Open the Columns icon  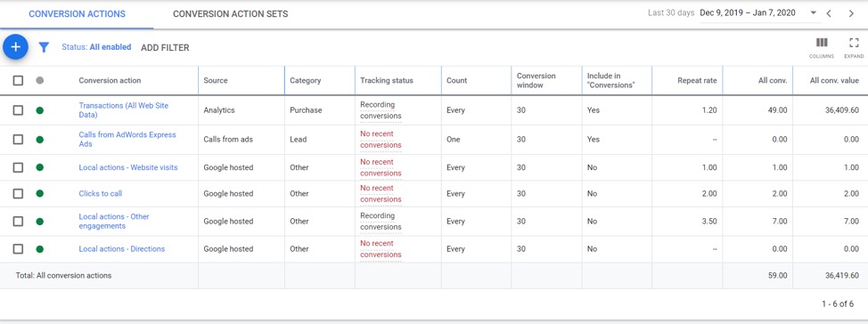[822, 43]
